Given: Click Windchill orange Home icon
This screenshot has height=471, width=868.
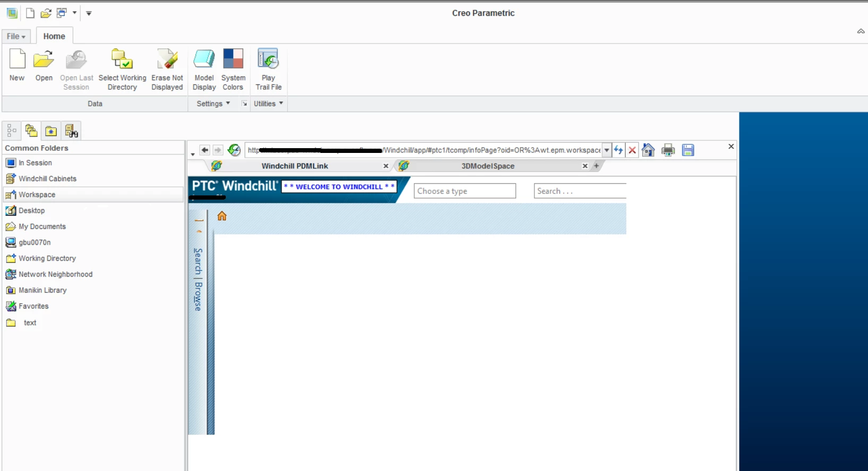Looking at the screenshot, I should pyautogui.click(x=222, y=216).
